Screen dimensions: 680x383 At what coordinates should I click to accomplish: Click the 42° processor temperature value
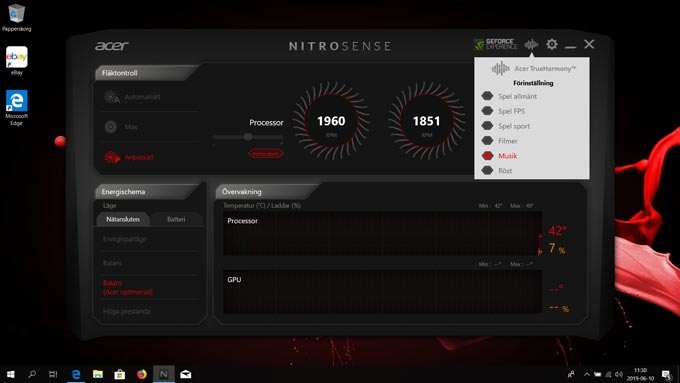pos(557,231)
